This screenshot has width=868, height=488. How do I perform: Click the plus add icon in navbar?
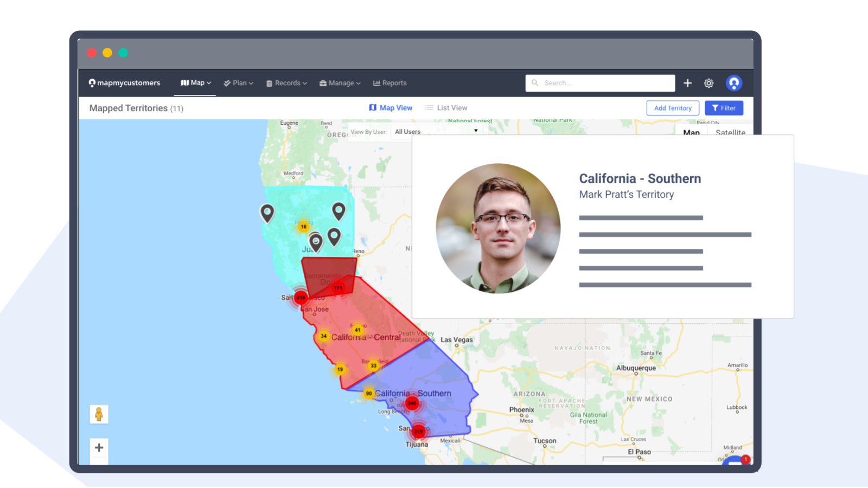pyautogui.click(x=688, y=83)
